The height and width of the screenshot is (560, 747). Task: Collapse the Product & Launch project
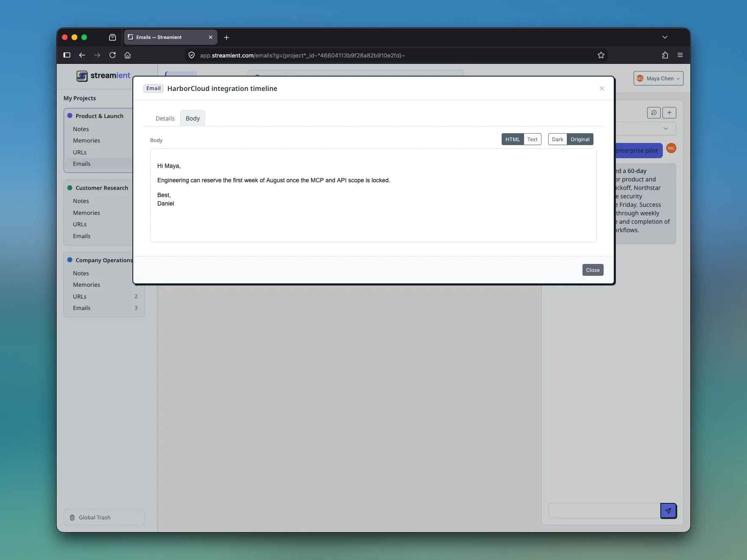pyautogui.click(x=99, y=116)
